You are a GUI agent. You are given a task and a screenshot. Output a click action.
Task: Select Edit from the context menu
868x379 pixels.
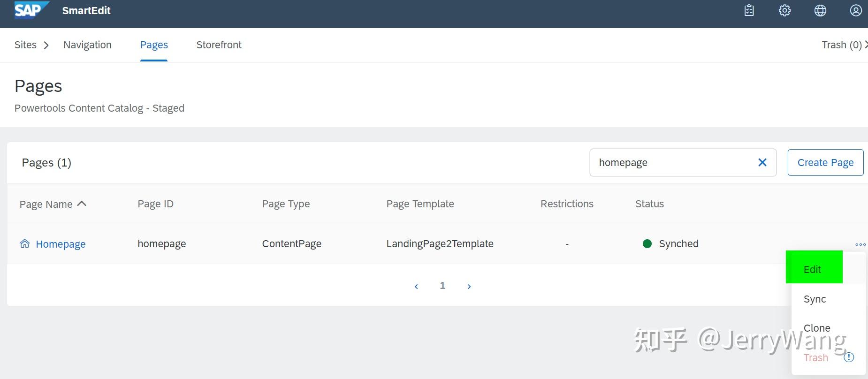813,269
